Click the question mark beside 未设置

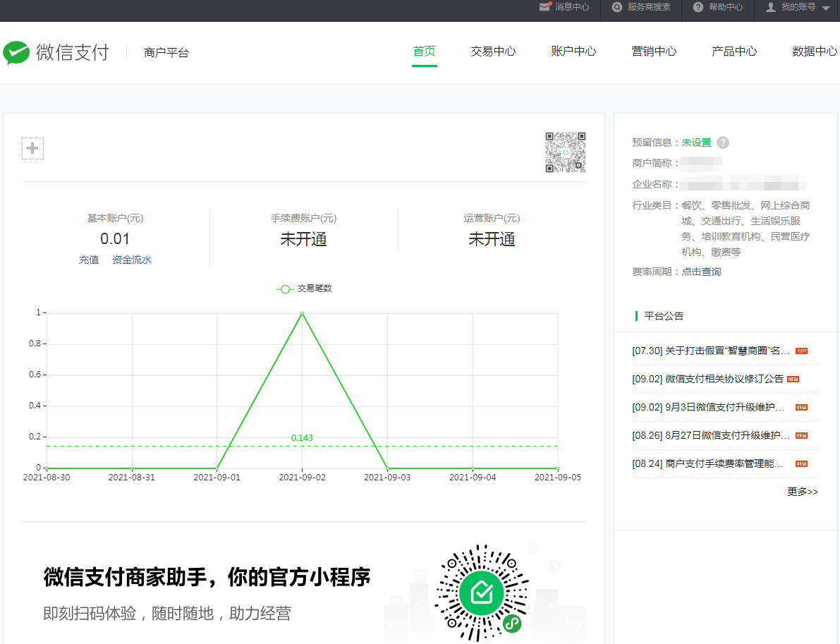(x=723, y=142)
